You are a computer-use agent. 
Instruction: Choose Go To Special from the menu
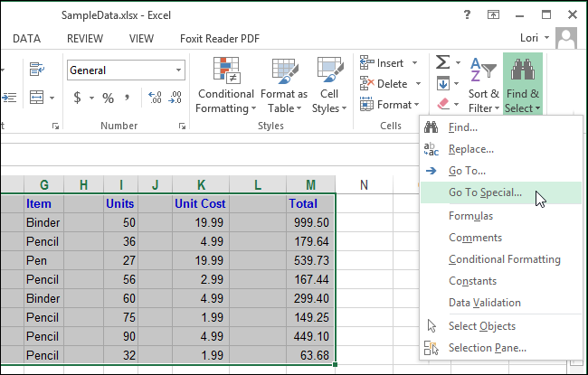pos(485,192)
